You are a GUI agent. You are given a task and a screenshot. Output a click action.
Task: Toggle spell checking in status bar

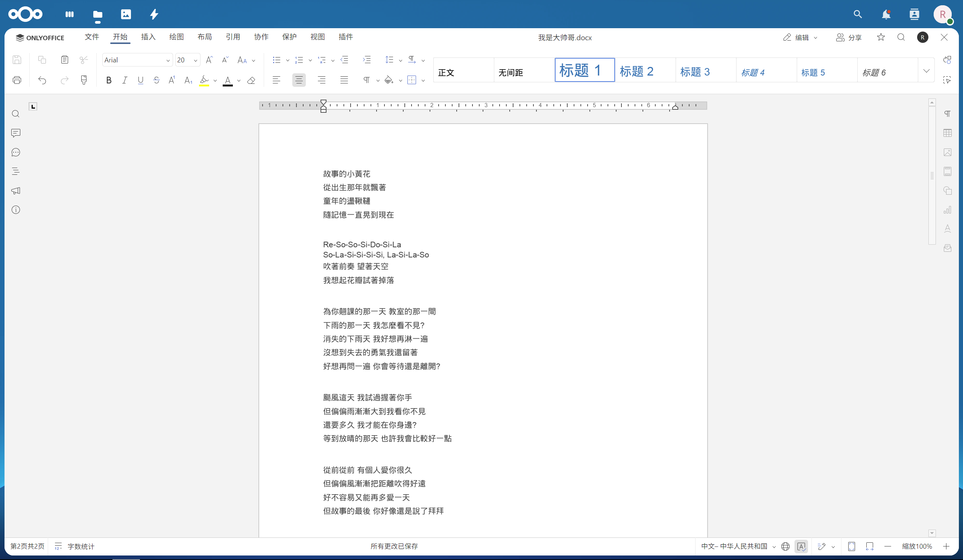(801, 546)
